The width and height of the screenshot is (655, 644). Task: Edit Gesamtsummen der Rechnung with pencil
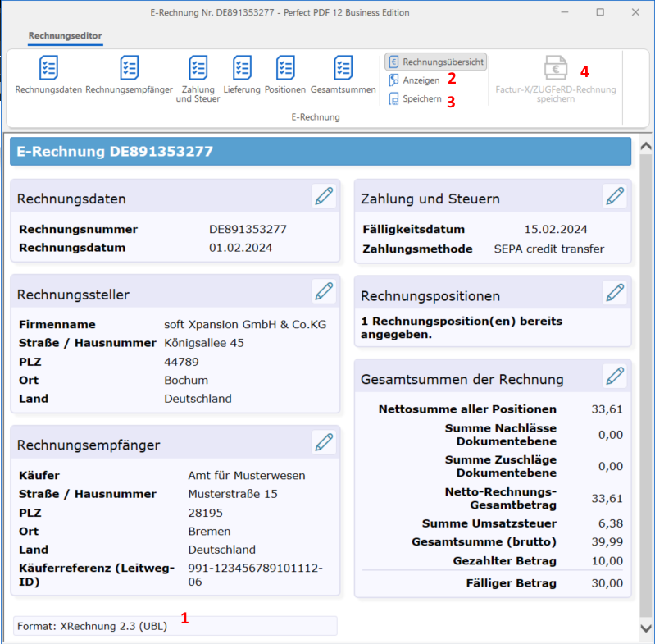click(614, 377)
